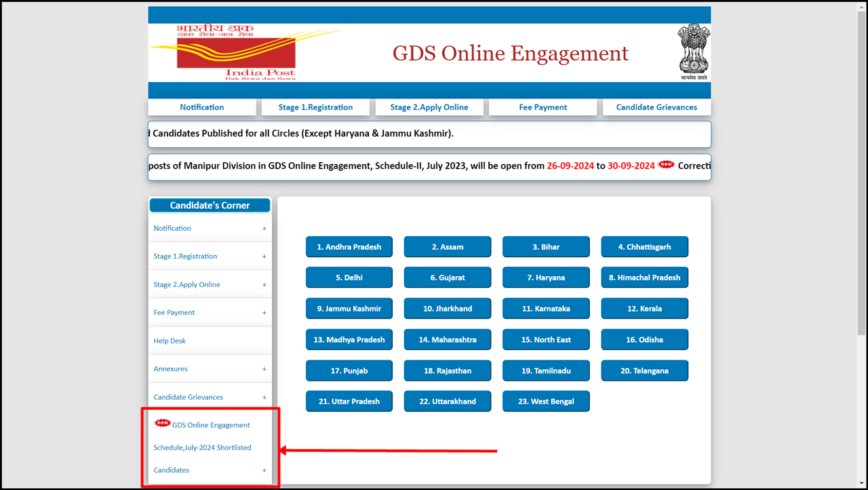
Task: Choose 4. Chhattisgarh
Action: 644,247
